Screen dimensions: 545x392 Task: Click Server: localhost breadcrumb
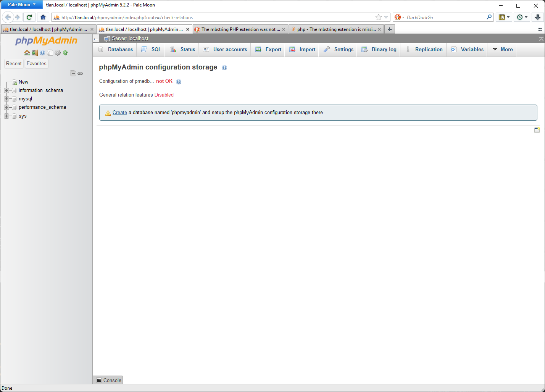point(130,39)
